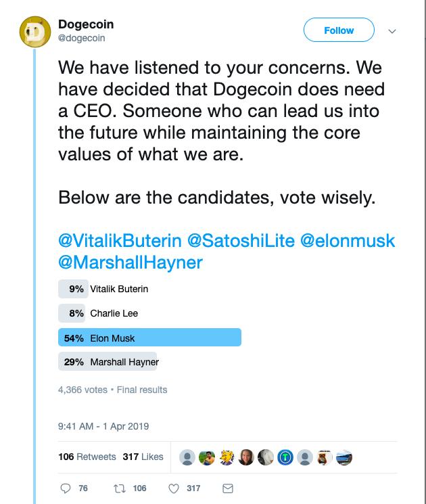
Task: Click the retweet arrows icon
Action: (119, 488)
